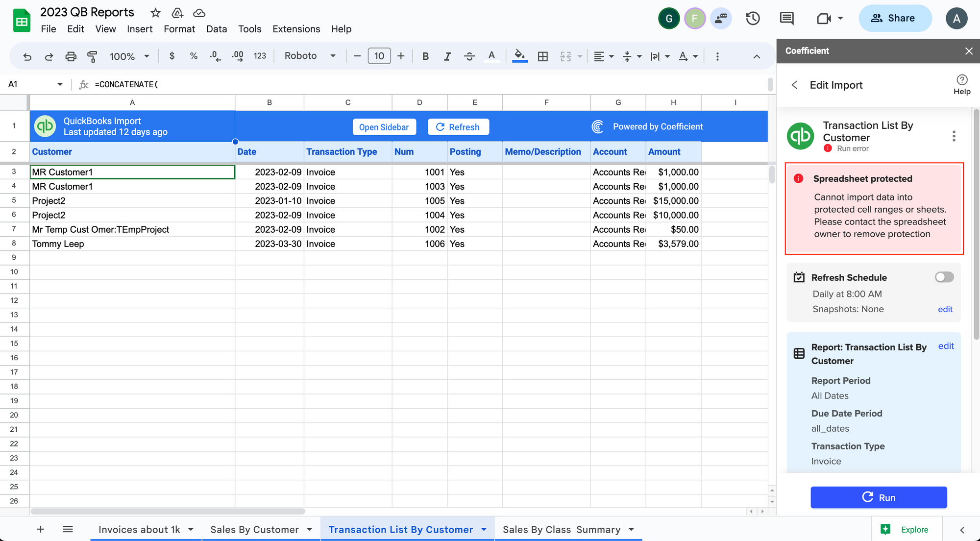Open the Extensions menu
Image resolution: width=980 pixels, height=541 pixels.
[296, 29]
